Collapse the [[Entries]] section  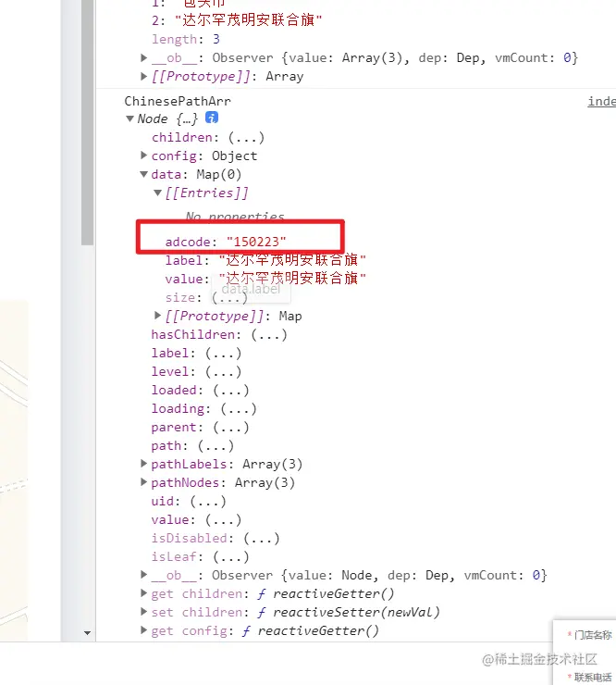pos(157,193)
